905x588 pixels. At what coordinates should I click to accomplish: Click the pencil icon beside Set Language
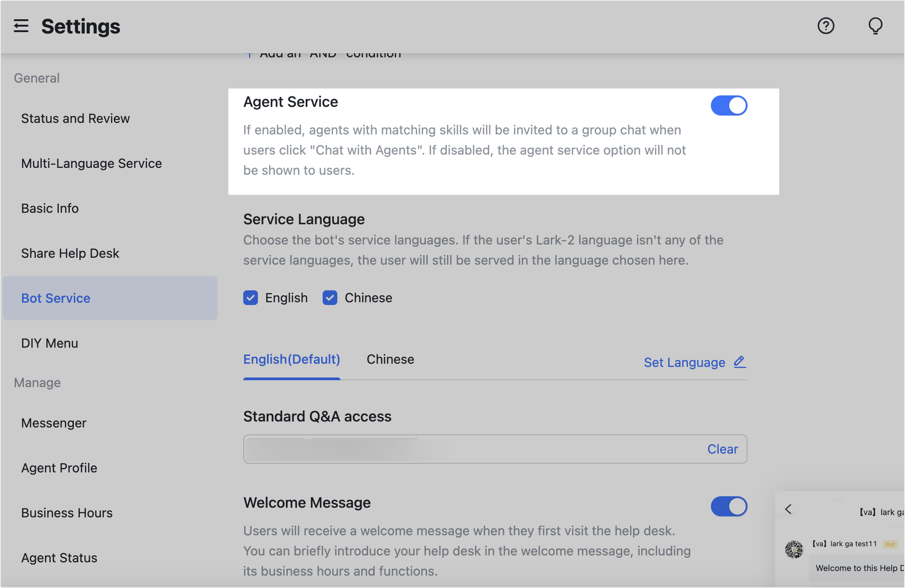pyautogui.click(x=739, y=362)
